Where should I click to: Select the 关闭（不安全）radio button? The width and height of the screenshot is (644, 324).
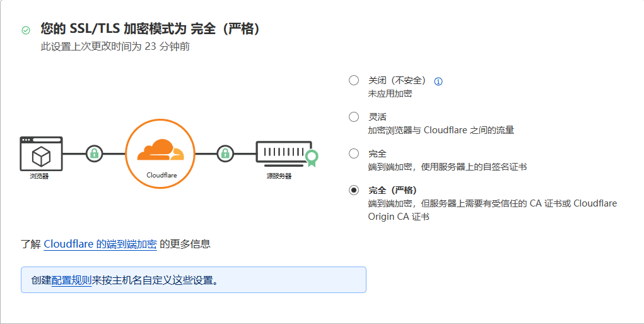point(354,80)
